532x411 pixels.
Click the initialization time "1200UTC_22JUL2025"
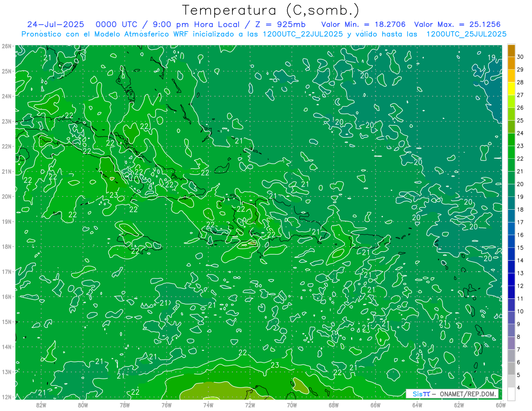(303, 34)
